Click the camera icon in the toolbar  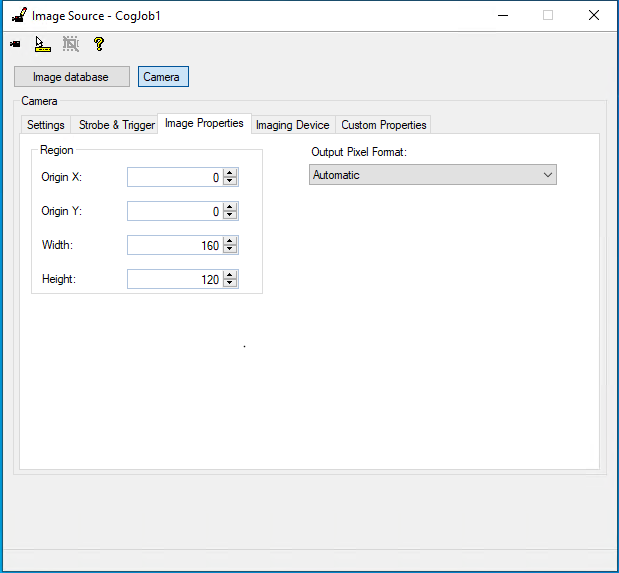(x=15, y=44)
